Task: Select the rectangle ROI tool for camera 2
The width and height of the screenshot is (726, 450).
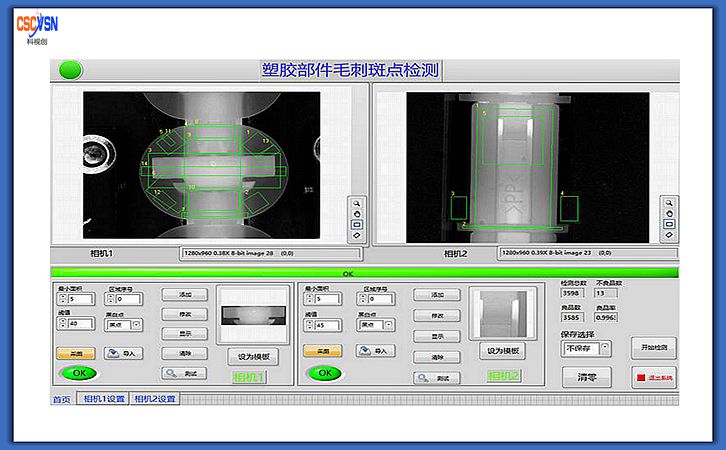Action: pyautogui.click(x=668, y=223)
